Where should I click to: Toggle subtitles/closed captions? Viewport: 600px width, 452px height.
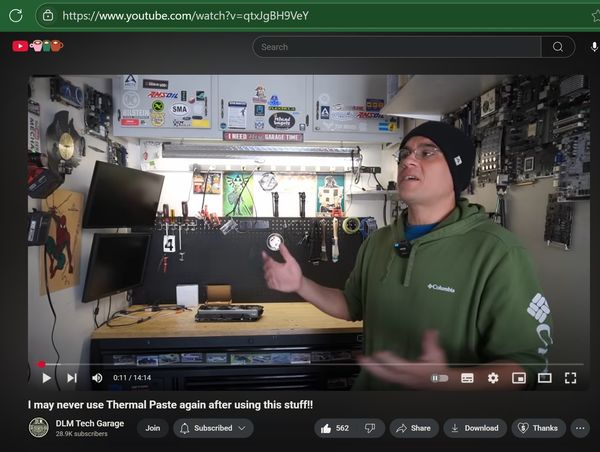click(467, 378)
